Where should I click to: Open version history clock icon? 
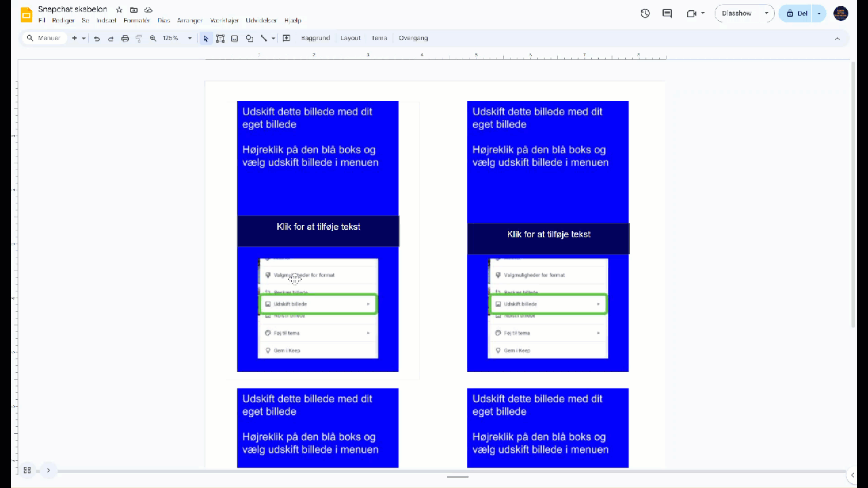(x=645, y=14)
